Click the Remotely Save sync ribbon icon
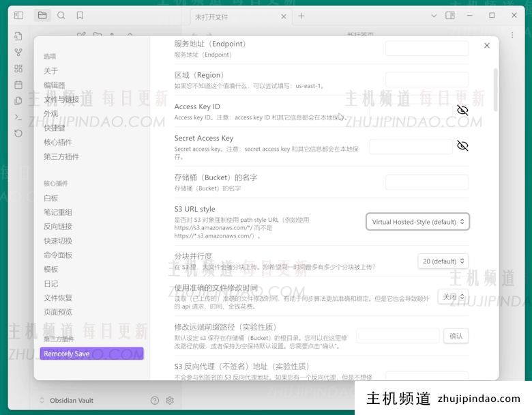 (18, 133)
